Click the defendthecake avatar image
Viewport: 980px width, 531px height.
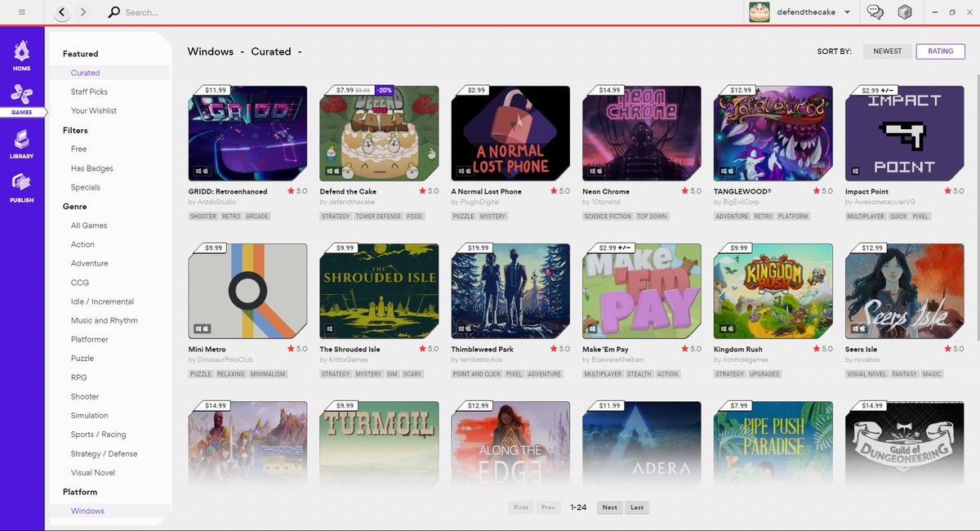click(x=759, y=12)
